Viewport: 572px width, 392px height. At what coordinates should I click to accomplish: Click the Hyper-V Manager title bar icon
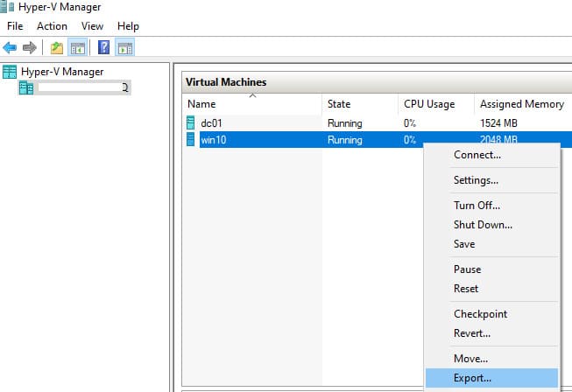(x=7, y=6)
